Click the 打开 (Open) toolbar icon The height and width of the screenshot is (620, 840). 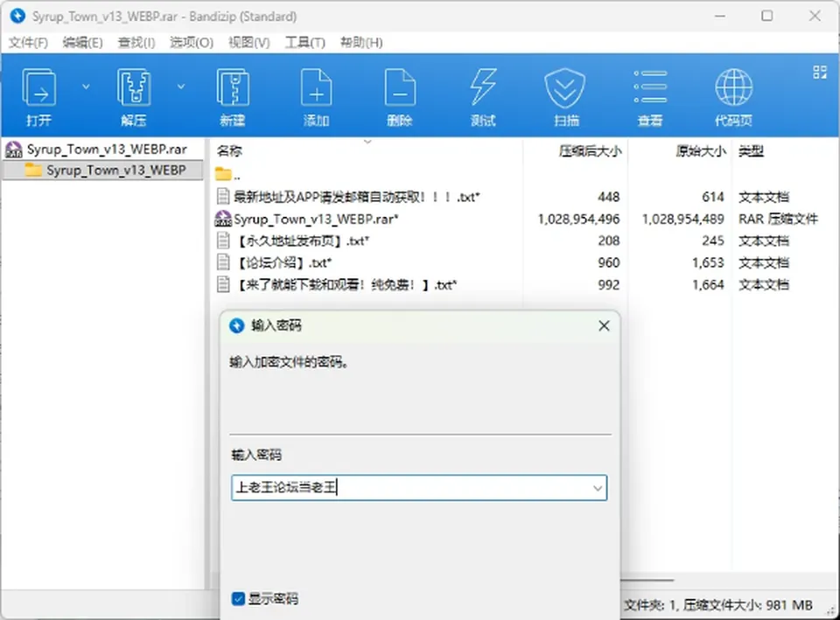(38, 87)
